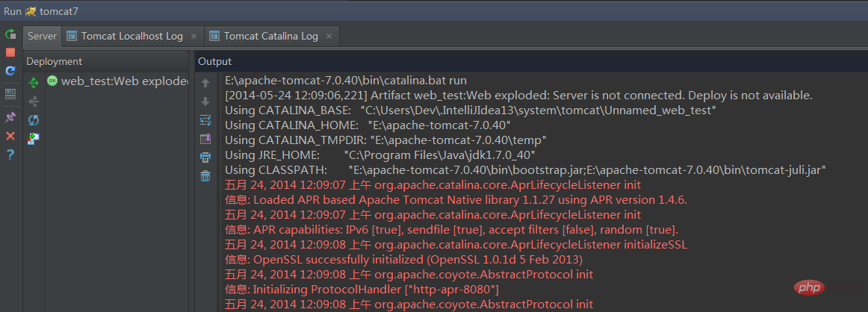Viewport: 868px width, 312px height.
Task: Click the blue Update application icon
Action: point(10,70)
